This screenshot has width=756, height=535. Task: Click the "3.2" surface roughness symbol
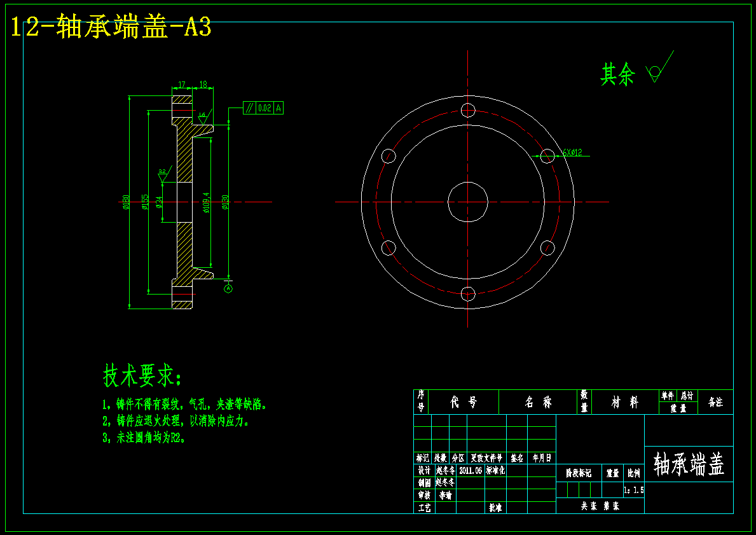[x=163, y=174]
